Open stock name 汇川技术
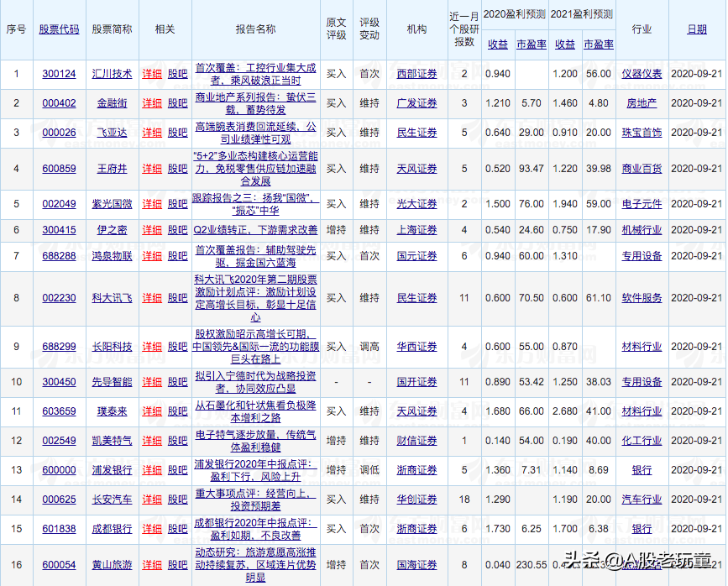This screenshot has width=728, height=586. (x=112, y=74)
